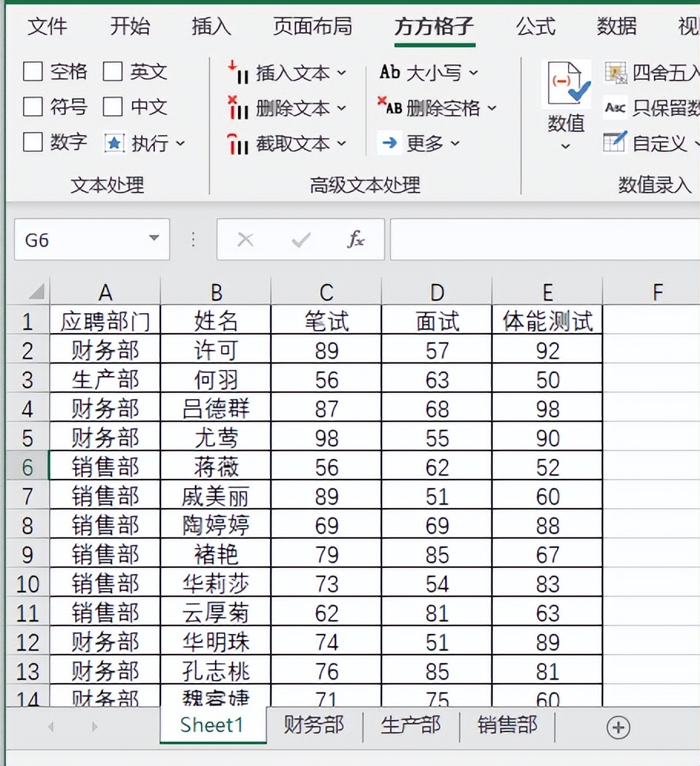Click the previous sheet navigation arrow

click(51, 727)
